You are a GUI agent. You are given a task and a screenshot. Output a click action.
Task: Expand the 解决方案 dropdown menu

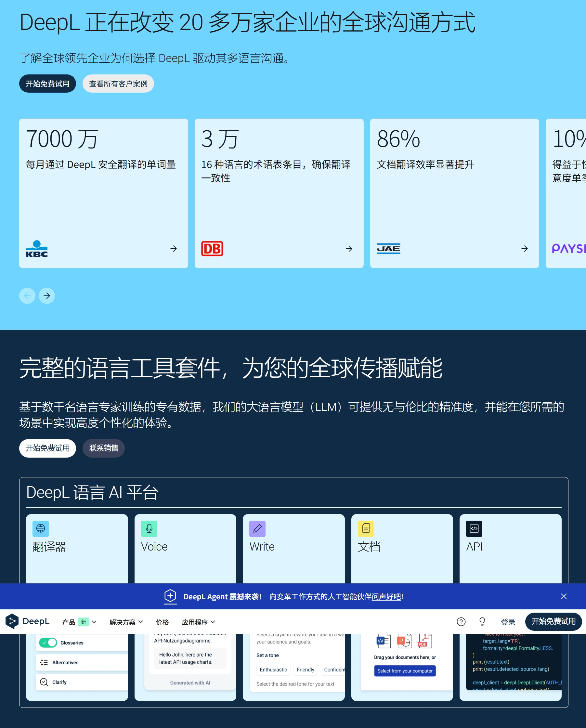(126, 622)
